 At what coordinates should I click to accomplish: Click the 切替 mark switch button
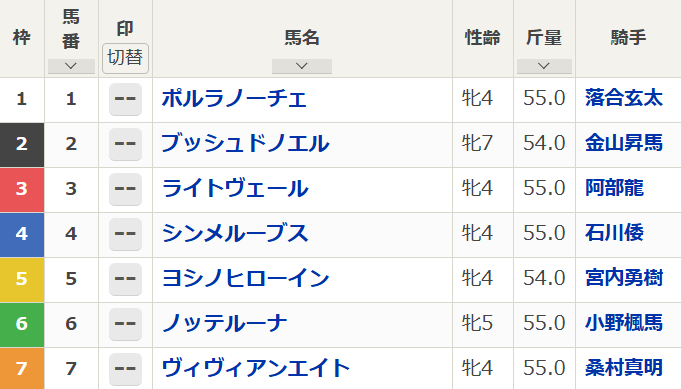click(125, 58)
